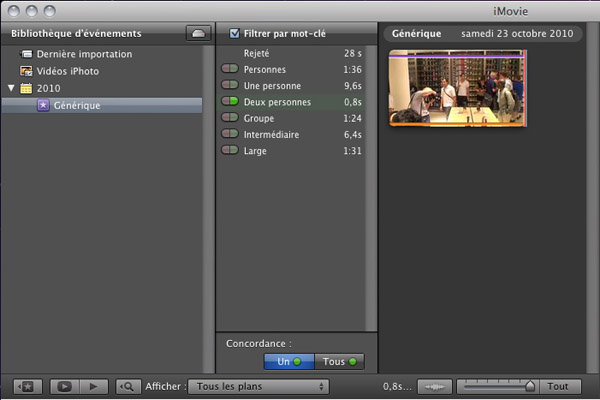The image size is (600, 400).
Task: Click the Une personne keyword label
Action: [x=272, y=86]
